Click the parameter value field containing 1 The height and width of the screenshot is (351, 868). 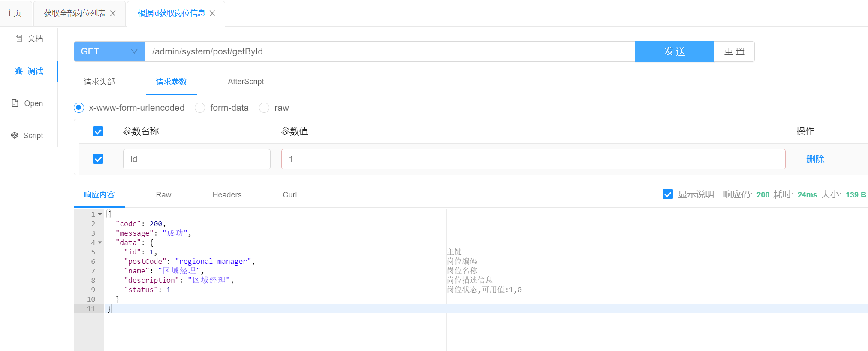[533, 159]
